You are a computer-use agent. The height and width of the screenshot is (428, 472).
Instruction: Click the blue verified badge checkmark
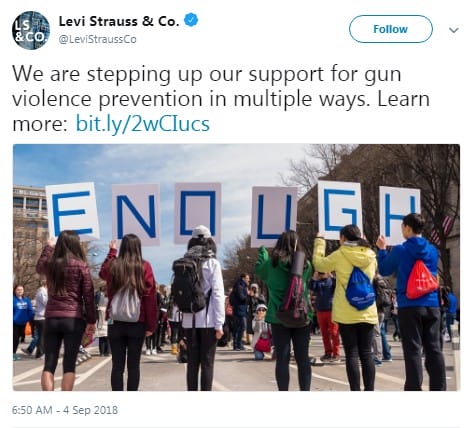[x=191, y=20]
